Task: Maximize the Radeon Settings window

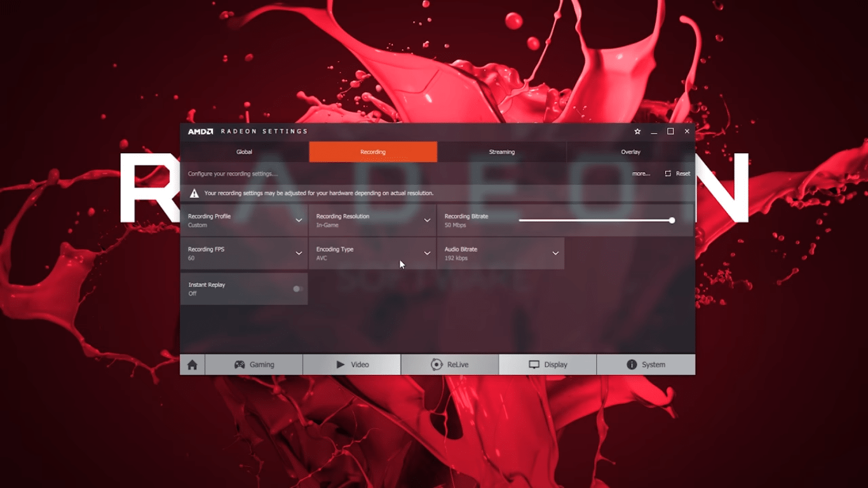Action: pyautogui.click(x=670, y=132)
